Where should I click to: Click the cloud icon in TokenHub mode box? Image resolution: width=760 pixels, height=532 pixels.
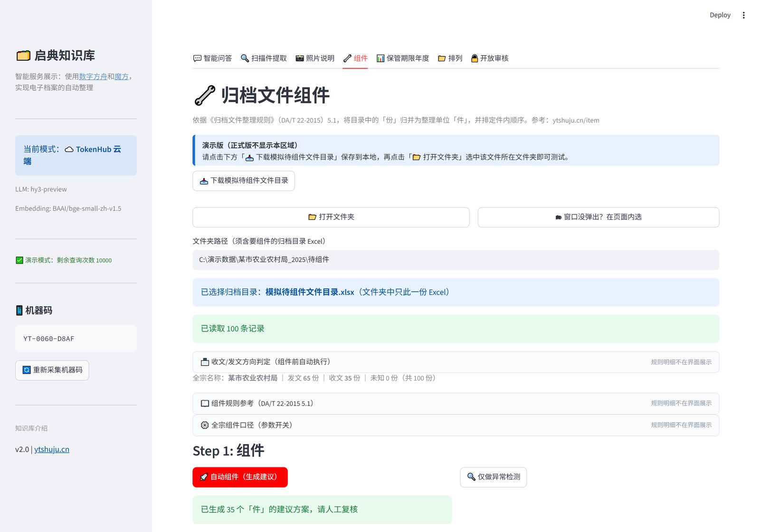69,150
